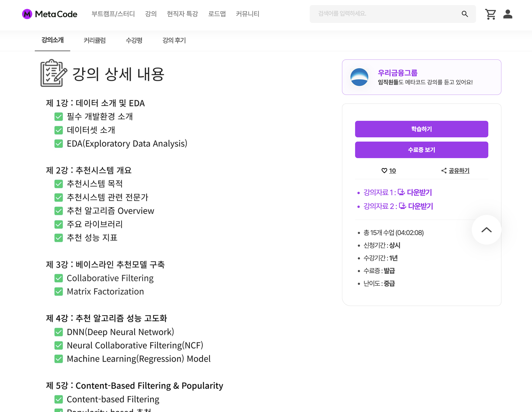Image resolution: width=532 pixels, height=412 pixels.
Task: Click the search magnifier icon
Action: pos(465,14)
